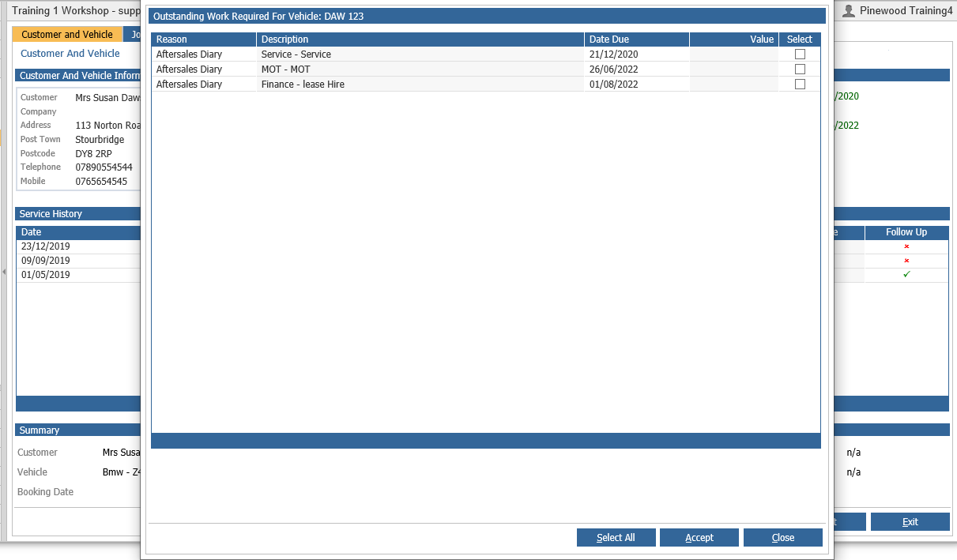Sort by the Reason column header
The height and width of the screenshot is (560, 957).
pos(204,39)
